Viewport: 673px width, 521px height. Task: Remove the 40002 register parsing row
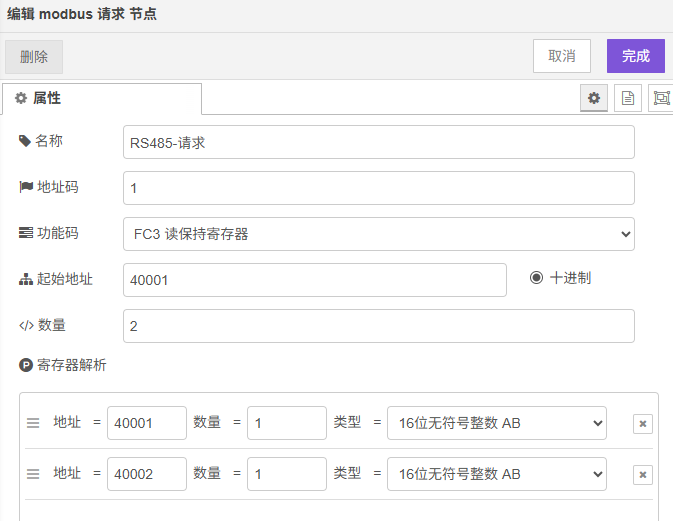tap(642, 474)
